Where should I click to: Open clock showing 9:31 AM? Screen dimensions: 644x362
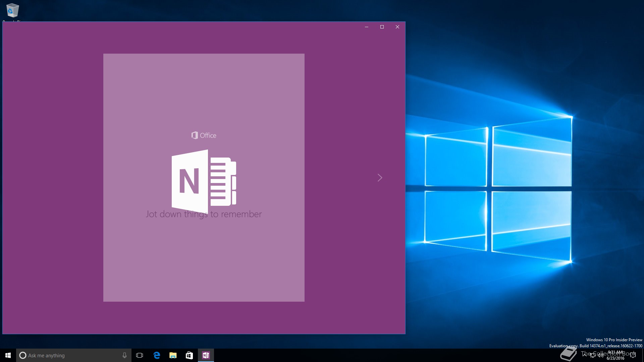[615, 355]
